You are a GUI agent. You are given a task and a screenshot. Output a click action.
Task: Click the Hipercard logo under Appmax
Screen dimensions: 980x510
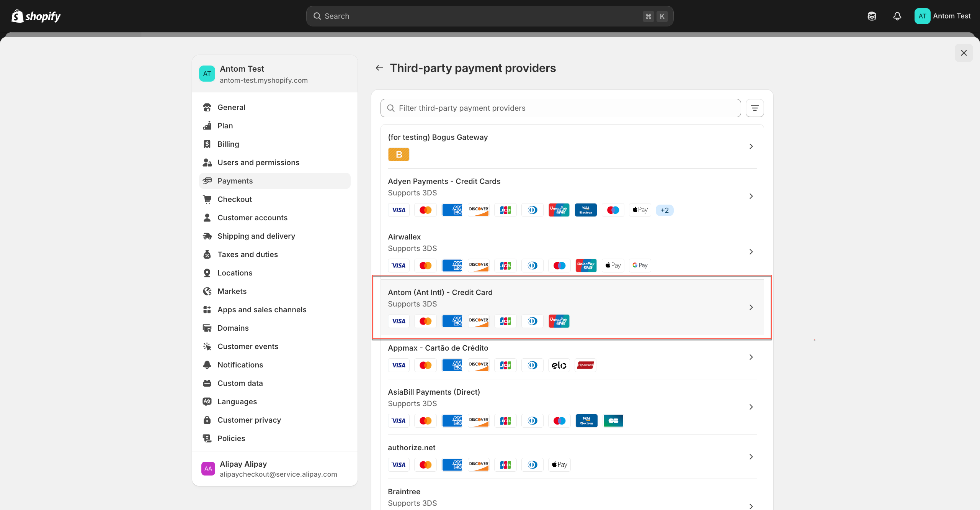(585, 365)
